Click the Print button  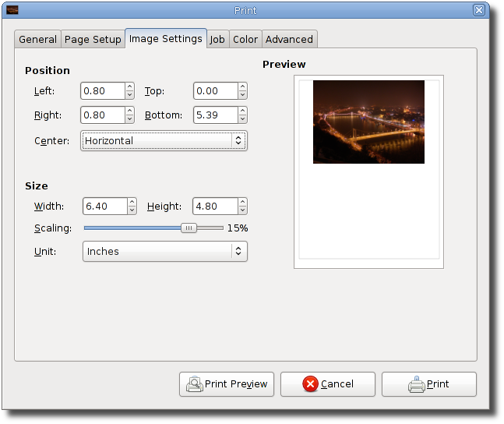coord(429,384)
